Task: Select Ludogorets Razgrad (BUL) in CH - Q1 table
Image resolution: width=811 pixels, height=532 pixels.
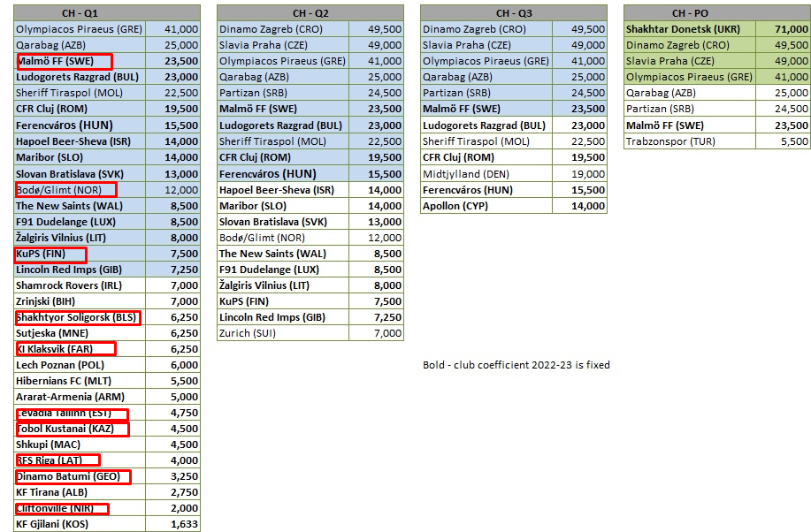Action: pos(80,77)
